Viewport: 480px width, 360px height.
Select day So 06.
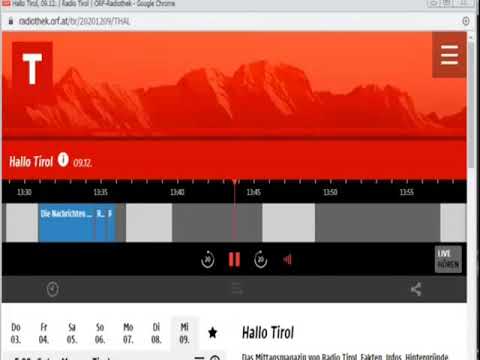(100, 333)
